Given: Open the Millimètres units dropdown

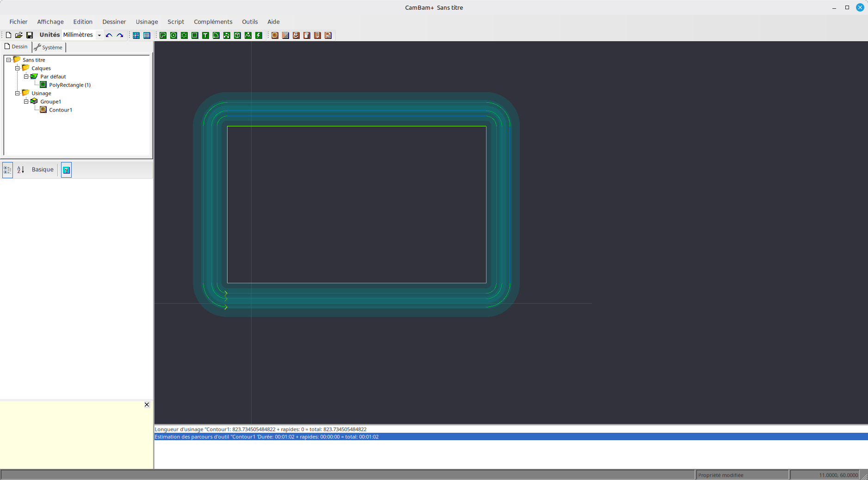Looking at the screenshot, I should point(99,35).
